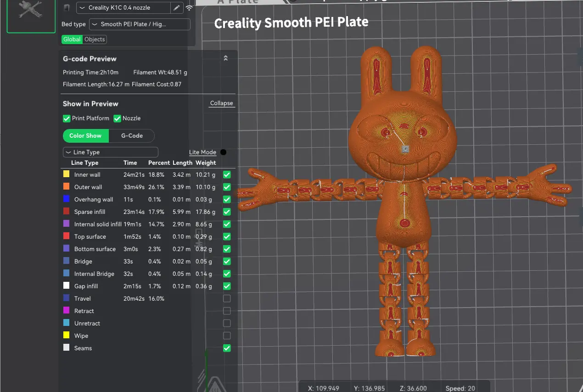Click the dark red Sparse infill swatch
The width and height of the screenshot is (583, 392).
coord(66,212)
